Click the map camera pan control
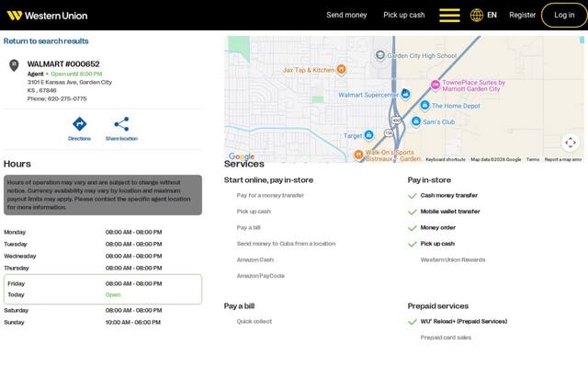 571,143
